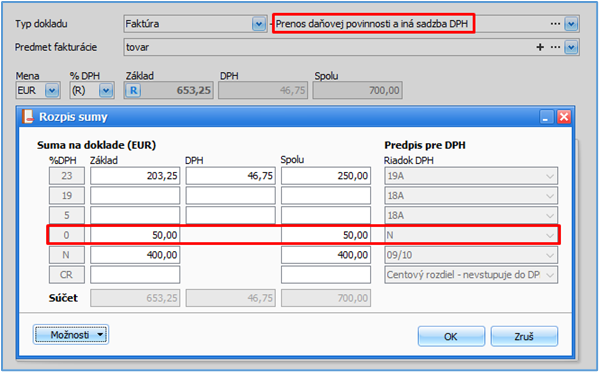Click the 19 %DPH rate box
This screenshot has height=372, width=599.
pyautogui.click(x=67, y=196)
